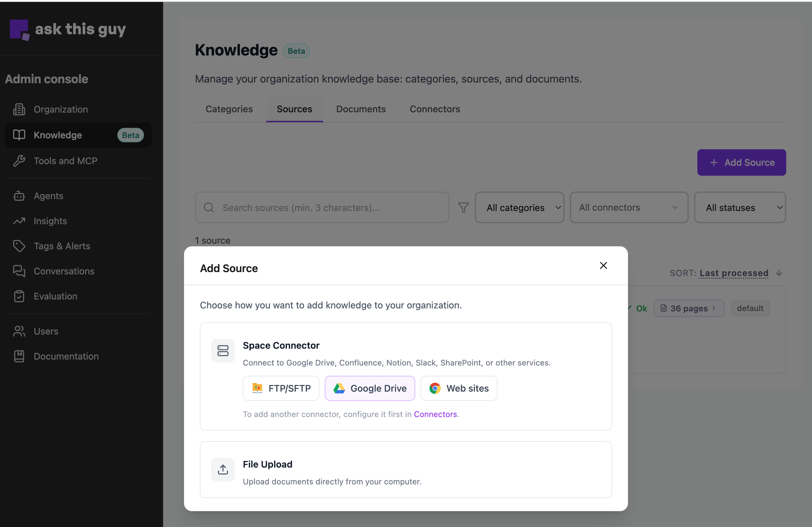812x527 pixels.
Task: Click the filter funnel icon
Action: [463, 207]
